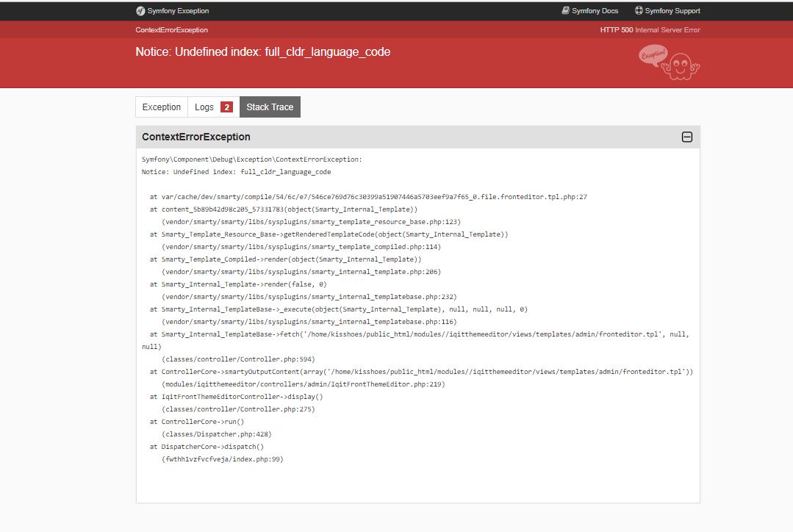Click the ControllerCore->run() trace line
This screenshot has height=532, width=793.
coord(197,422)
